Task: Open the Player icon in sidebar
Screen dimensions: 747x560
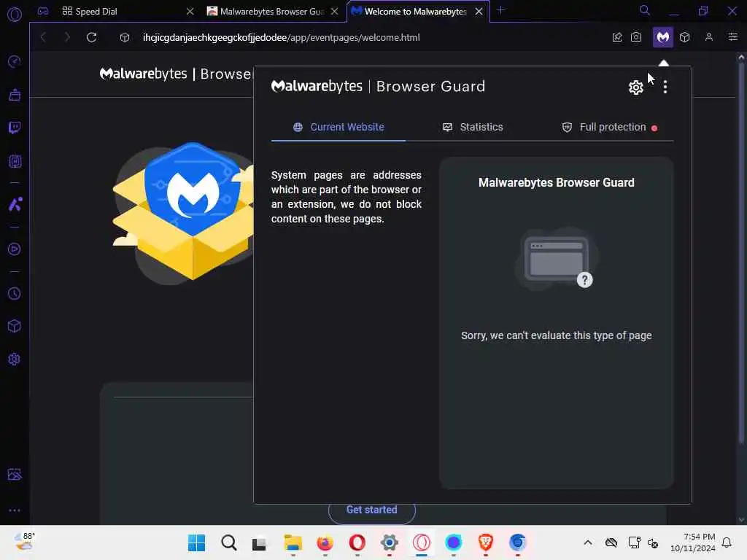Action: [x=15, y=249]
